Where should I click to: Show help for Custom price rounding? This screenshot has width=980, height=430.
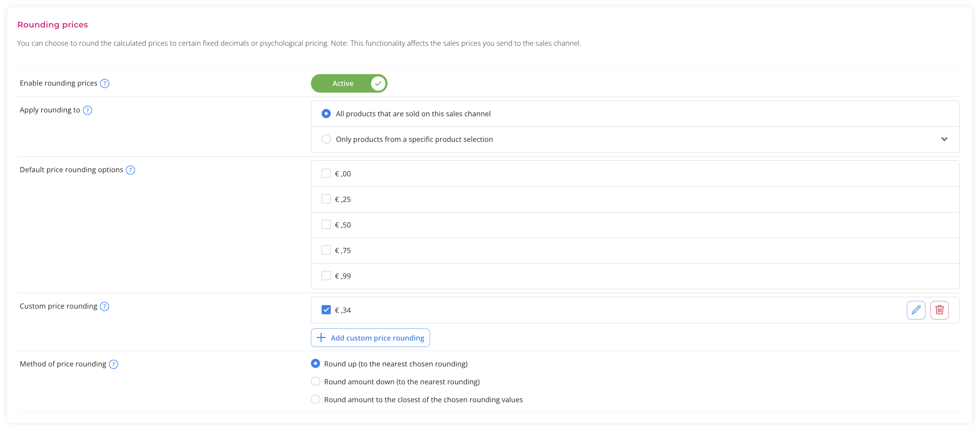[105, 307]
